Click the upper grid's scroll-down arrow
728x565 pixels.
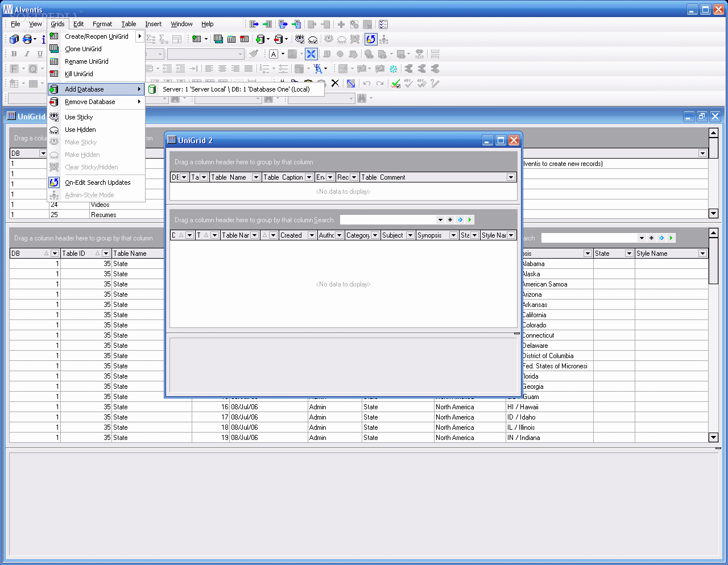tap(713, 214)
